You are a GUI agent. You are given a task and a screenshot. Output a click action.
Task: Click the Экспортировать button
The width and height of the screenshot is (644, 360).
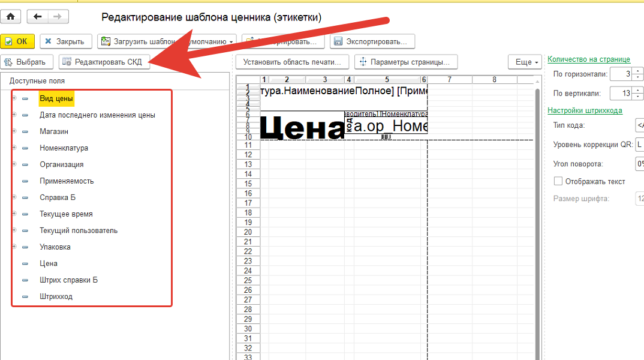(x=372, y=41)
